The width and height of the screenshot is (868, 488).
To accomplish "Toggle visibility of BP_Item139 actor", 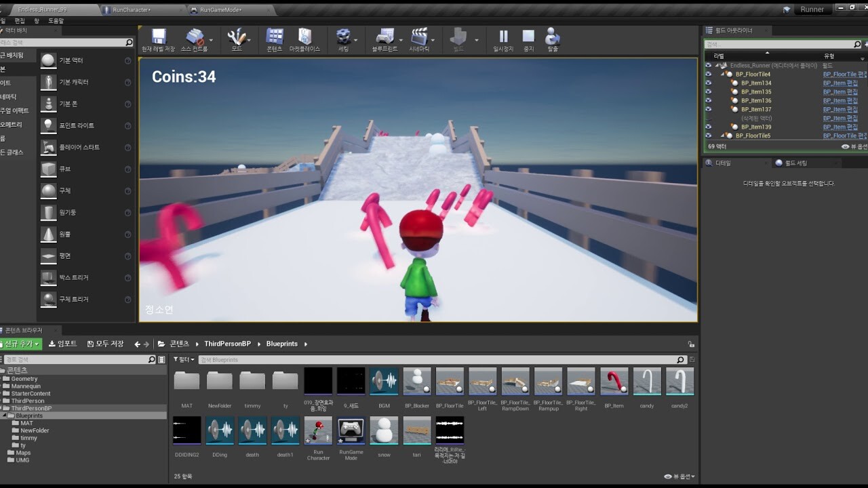I will (708, 127).
